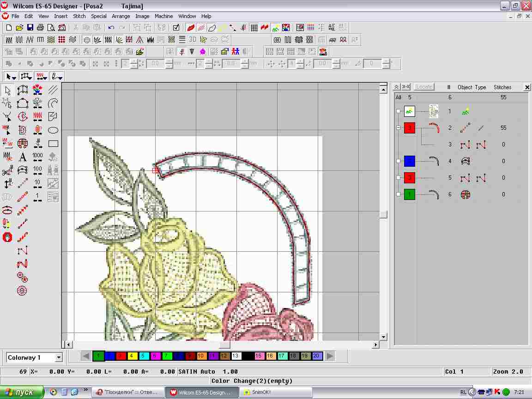Viewport: 532px width, 399px height.
Task: Open the Stitch menu
Action: (x=79, y=16)
